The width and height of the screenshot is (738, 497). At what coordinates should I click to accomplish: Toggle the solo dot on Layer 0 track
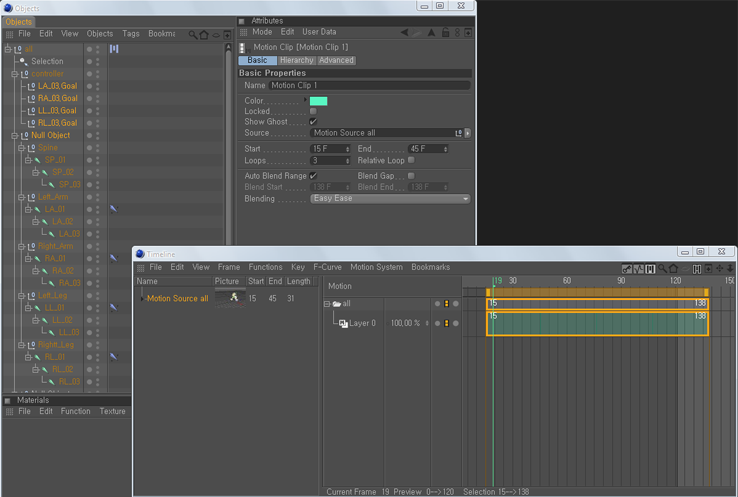point(437,323)
